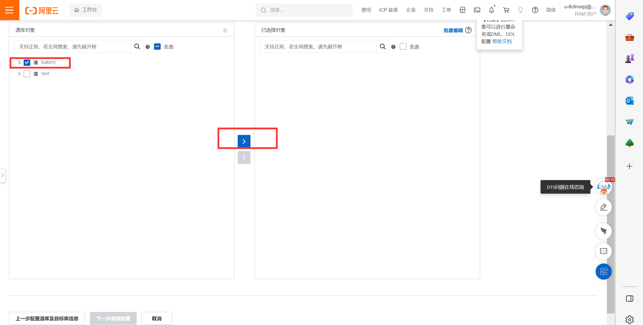Select the test tree label

45,74
